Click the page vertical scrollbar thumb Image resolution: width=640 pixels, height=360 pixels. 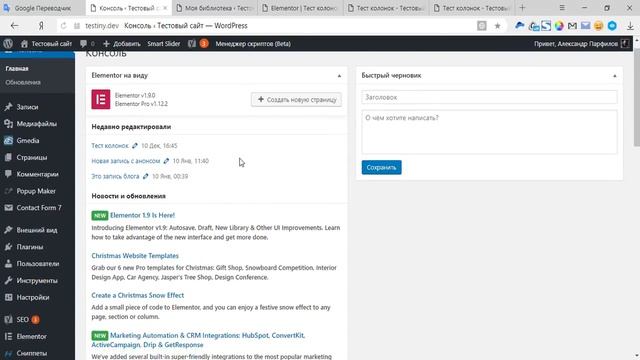tap(636, 98)
